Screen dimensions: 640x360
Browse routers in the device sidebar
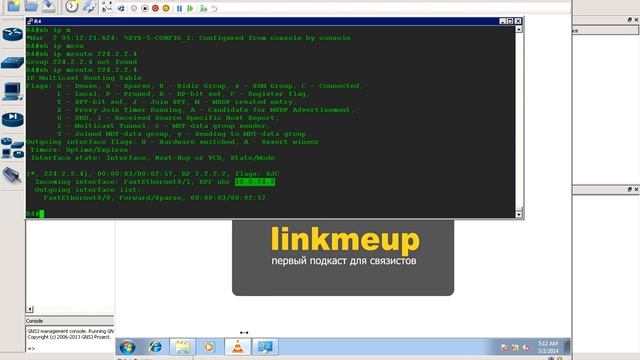(x=13, y=34)
